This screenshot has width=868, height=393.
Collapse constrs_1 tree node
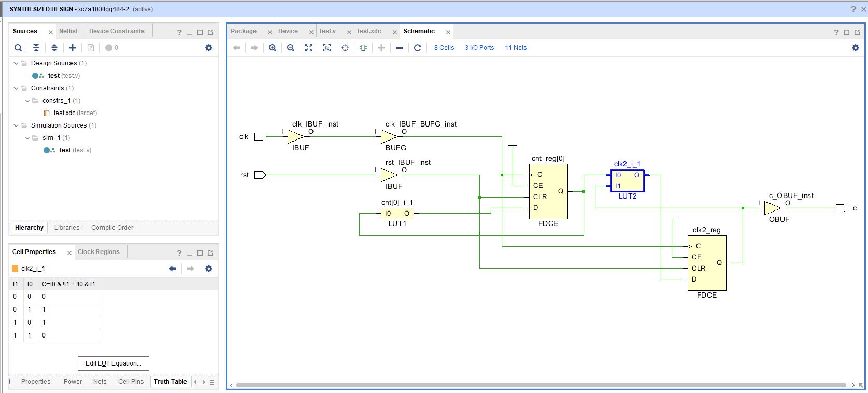click(x=27, y=101)
